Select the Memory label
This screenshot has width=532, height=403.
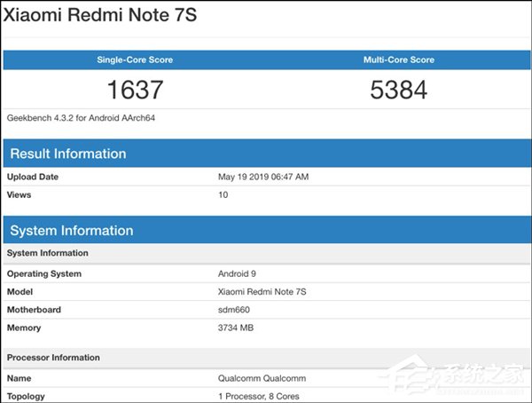(x=24, y=328)
